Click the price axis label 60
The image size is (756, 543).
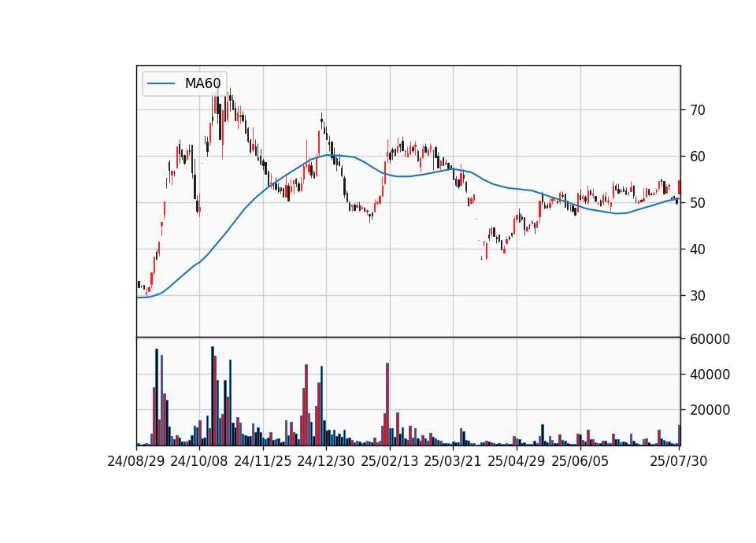coord(698,157)
